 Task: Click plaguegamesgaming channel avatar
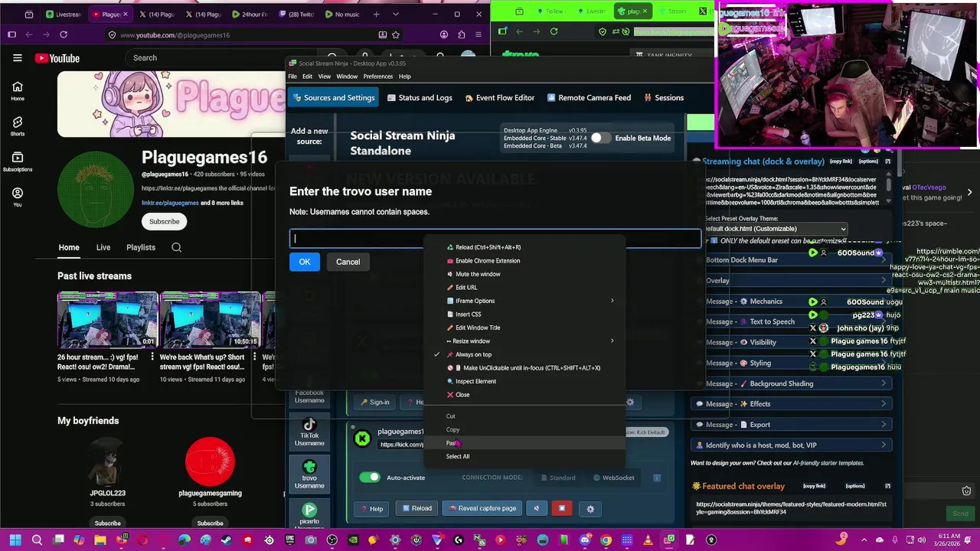[210, 461]
